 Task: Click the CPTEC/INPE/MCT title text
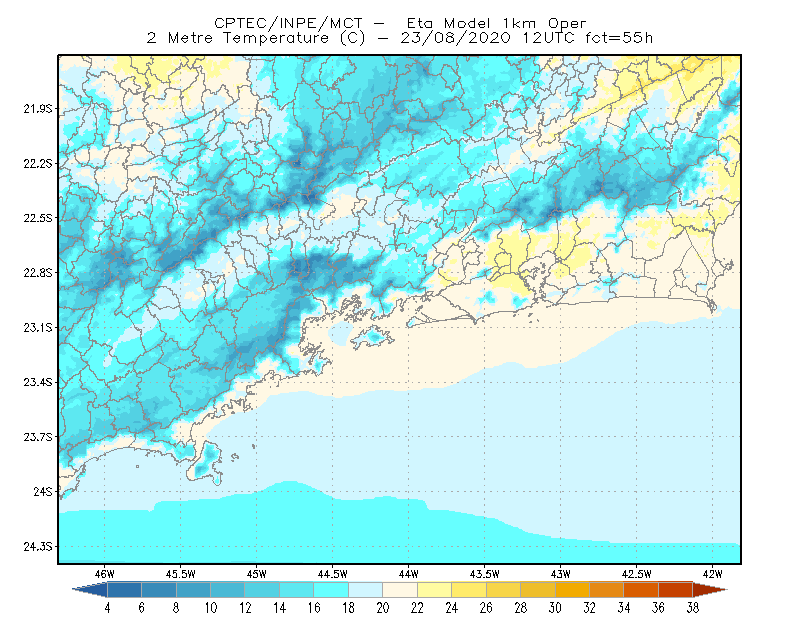pyautogui.click(x=288, y=23)
